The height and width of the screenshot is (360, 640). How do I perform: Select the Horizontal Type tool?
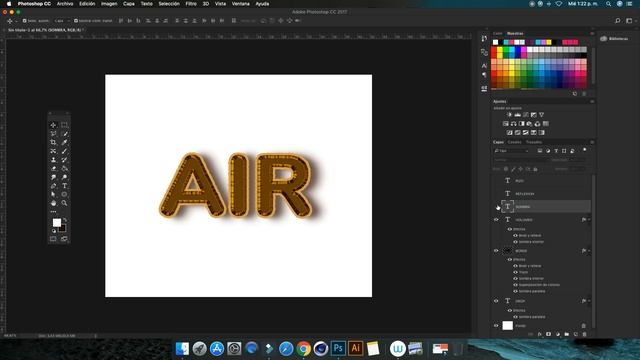(x=64, y=186)
